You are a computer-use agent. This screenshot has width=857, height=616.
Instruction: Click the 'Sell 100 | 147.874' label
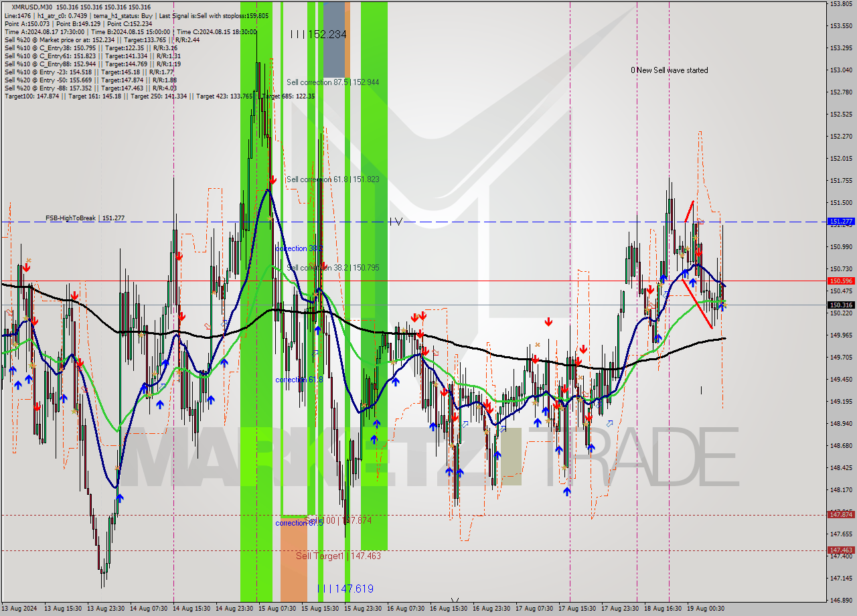click(338, 520)
